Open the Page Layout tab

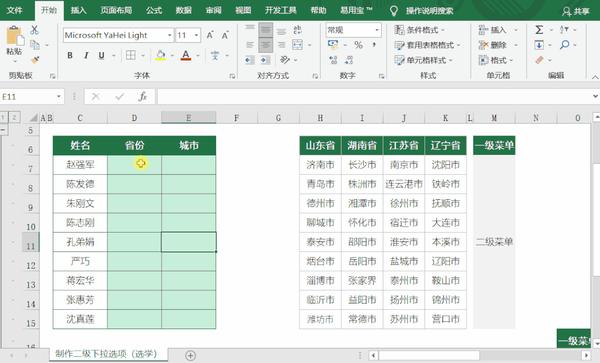(116, 10)
